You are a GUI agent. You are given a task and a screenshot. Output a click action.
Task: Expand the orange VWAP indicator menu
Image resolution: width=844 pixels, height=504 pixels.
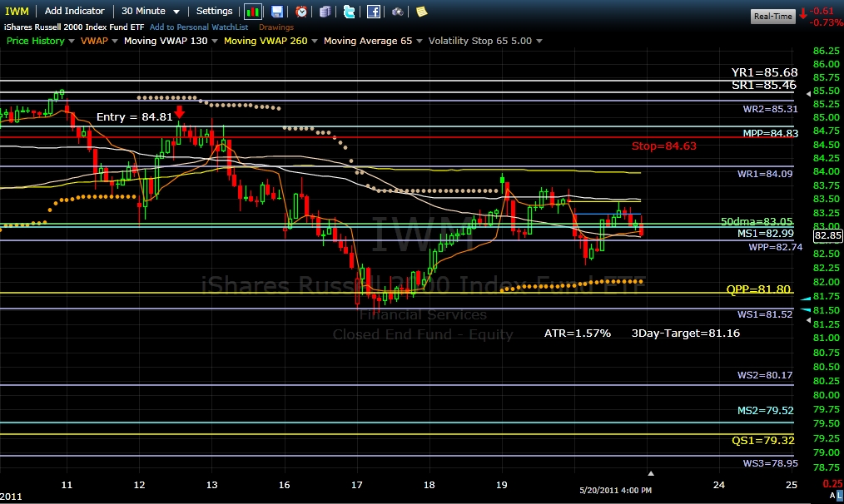pyautogui.click(x=99, y=41)
